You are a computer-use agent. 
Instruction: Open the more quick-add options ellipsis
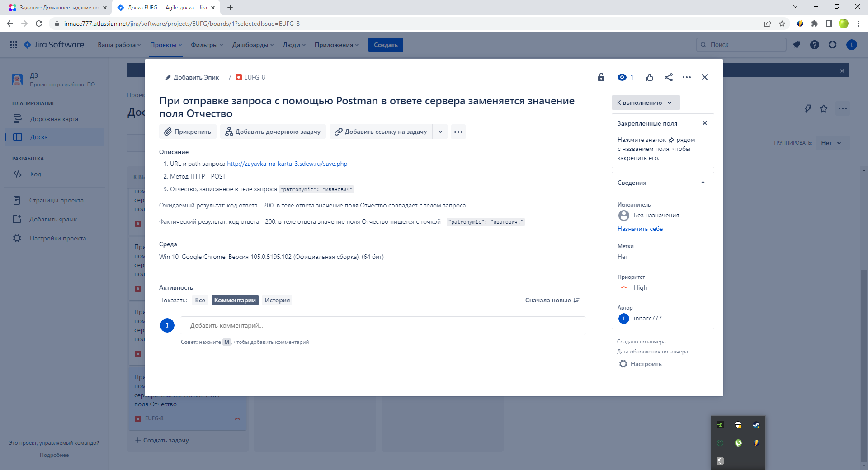(x=458, y=132)
